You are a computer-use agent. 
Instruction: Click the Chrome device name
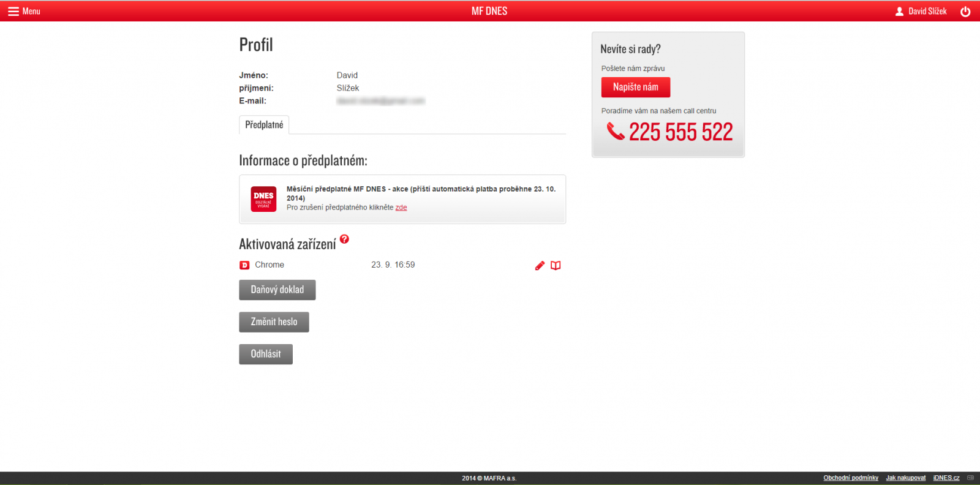click(x=269, y=265)
